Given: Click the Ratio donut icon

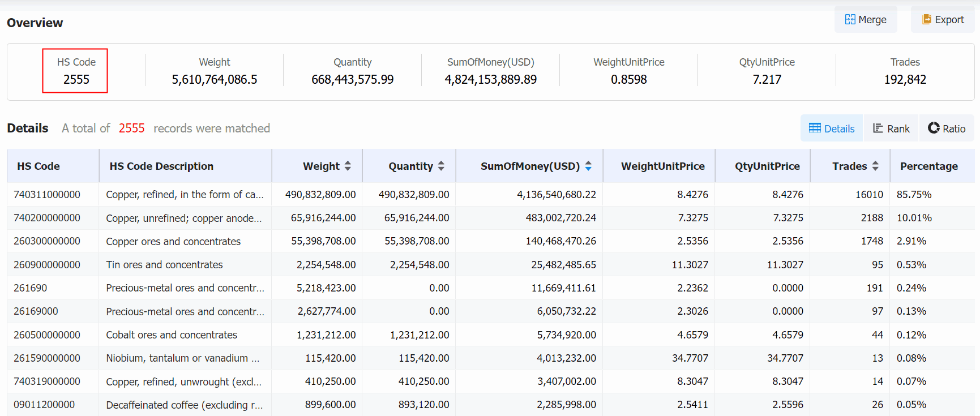Looking at the screenshot, I should tap(934, 128).
